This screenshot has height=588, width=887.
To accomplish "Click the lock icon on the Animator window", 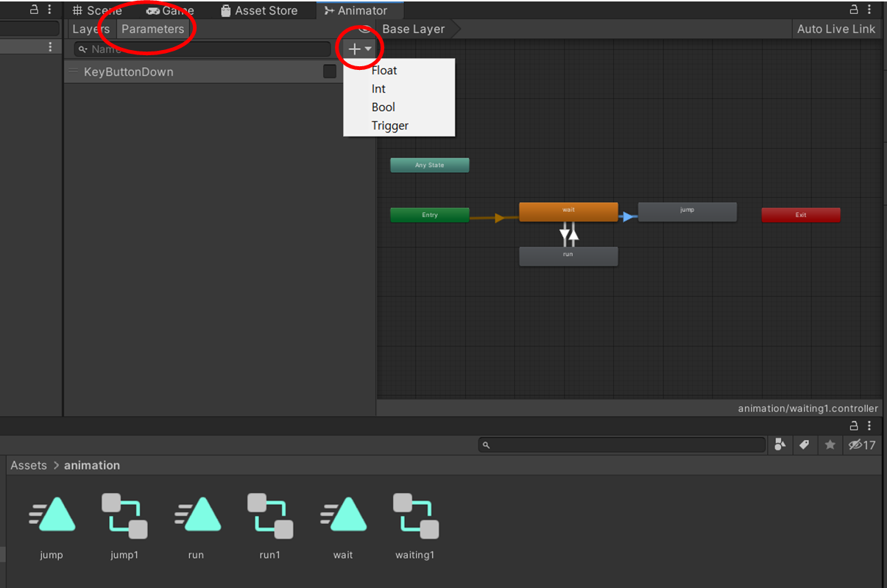I will (854, 10).
